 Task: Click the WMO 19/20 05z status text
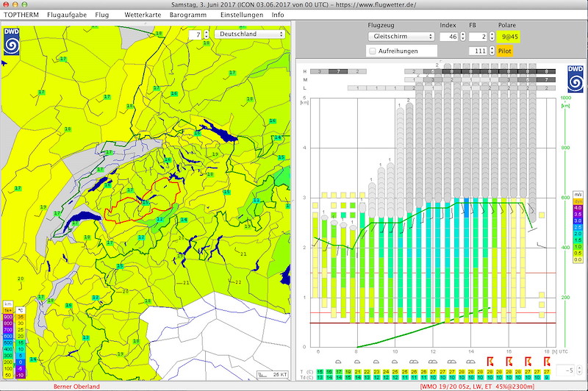[477, 387]
